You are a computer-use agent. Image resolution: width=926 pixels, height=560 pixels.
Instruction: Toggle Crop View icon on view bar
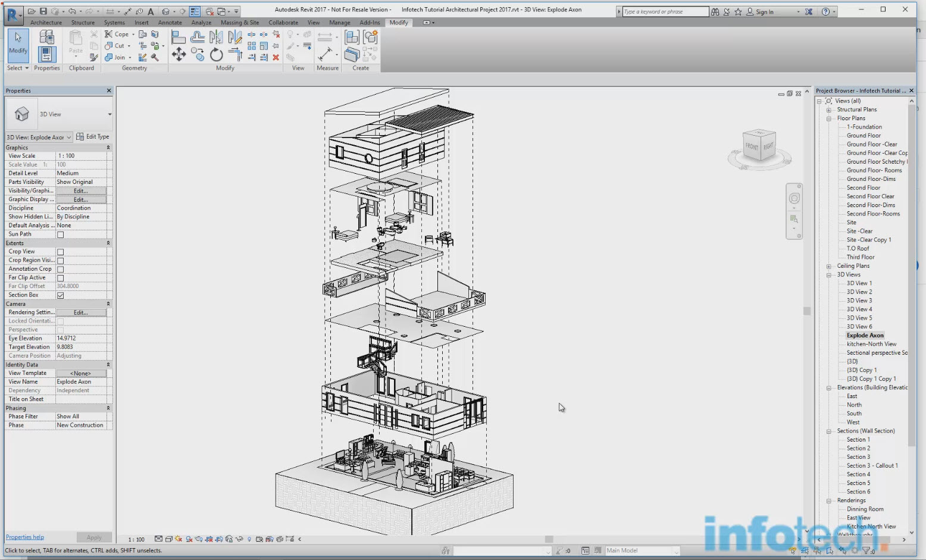coord(209,539)
